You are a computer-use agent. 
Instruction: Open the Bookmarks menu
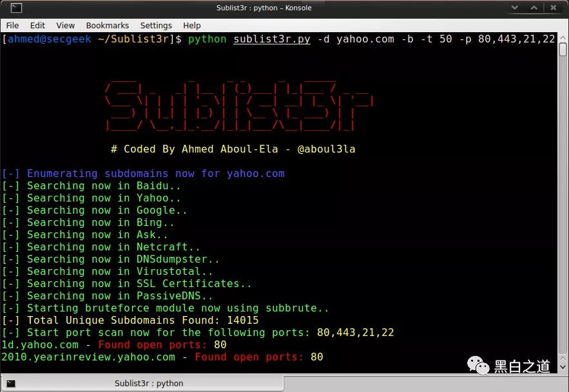108,25
